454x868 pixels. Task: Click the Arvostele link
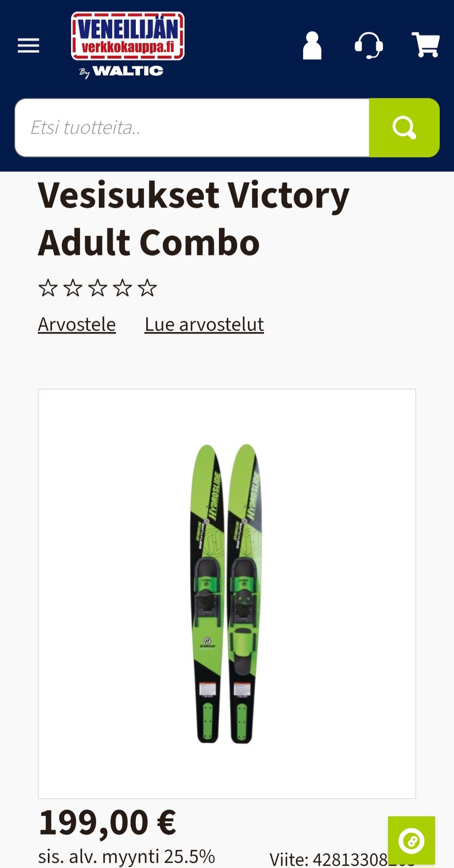pyautogui.click(x=77, y=325)
